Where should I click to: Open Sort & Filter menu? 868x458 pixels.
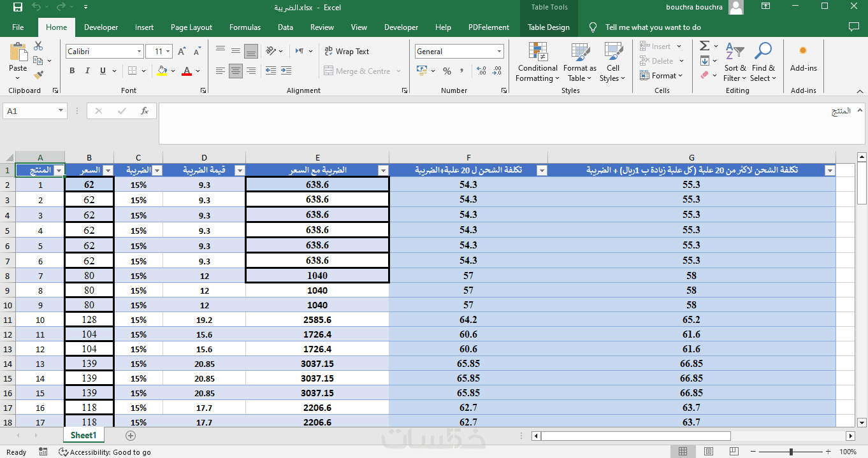tap(735, 62)
